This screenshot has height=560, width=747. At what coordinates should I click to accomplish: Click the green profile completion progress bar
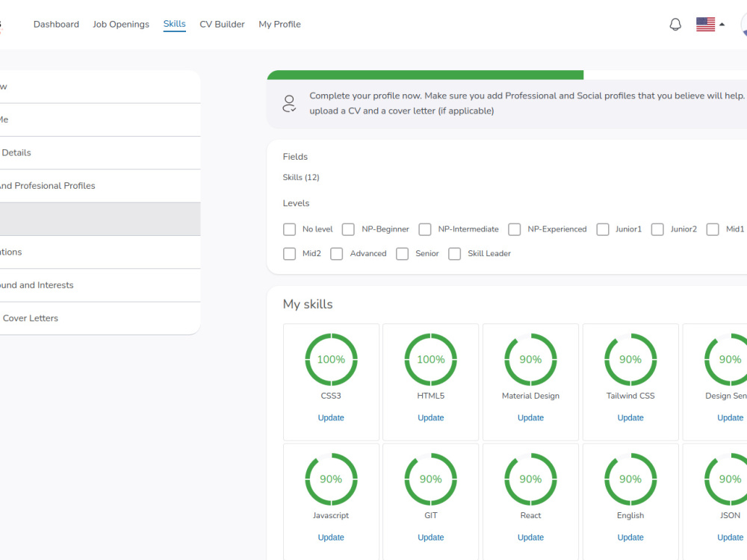pos(426,75)
